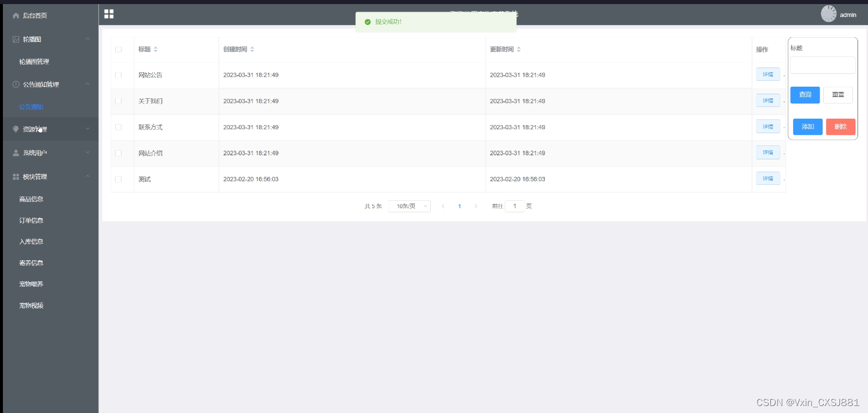Viewport: 868px width, 413px height.
Task: Sort by 更新时间 column arrows
Action: [x=519, y=49]
